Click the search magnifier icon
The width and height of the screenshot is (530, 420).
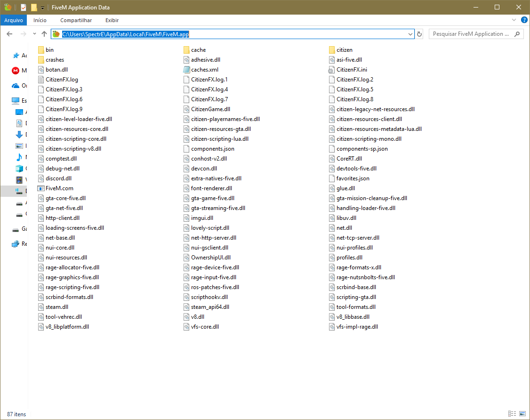[517, 34]
